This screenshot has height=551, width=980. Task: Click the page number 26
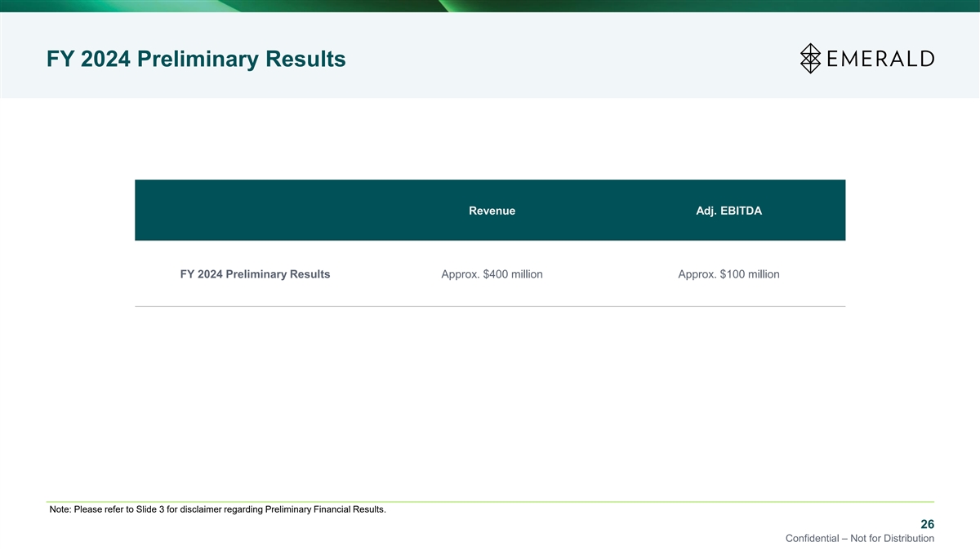(927, 524)
